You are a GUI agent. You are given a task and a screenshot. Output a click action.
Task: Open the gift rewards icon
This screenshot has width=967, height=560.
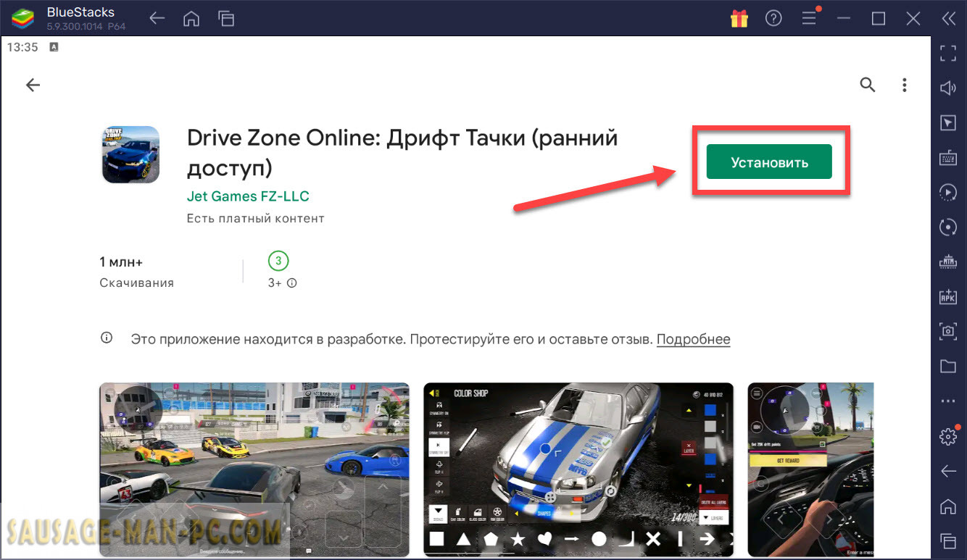(x=739, y=19)
